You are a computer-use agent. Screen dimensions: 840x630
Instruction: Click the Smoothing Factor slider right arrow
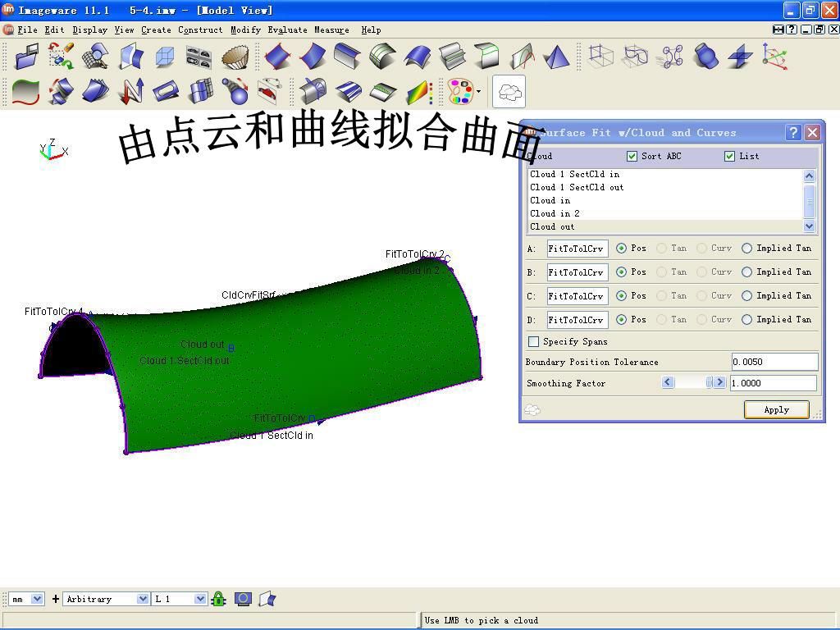(719, 382)
